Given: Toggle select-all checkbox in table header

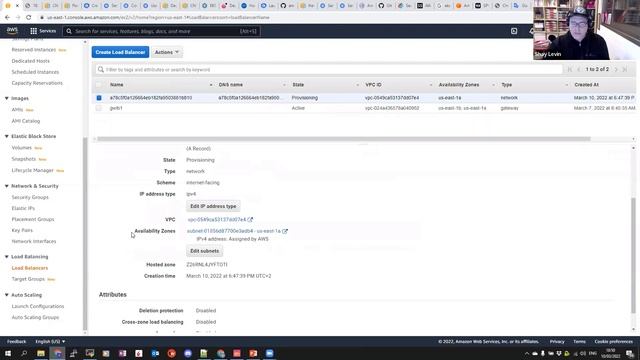Looking at the screenshot, I should (99, 85).
